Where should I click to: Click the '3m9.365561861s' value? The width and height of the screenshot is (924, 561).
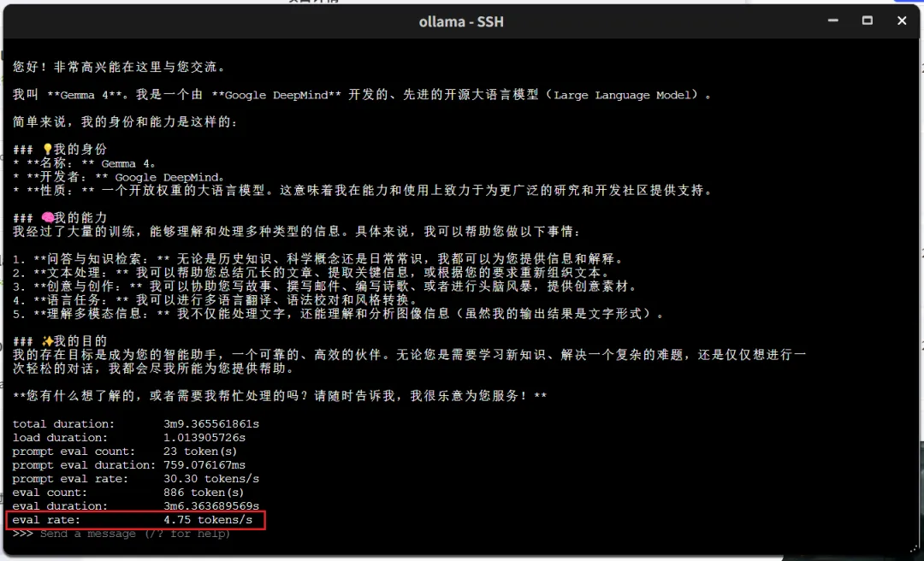pyautogui.click(x=211, y=424)
